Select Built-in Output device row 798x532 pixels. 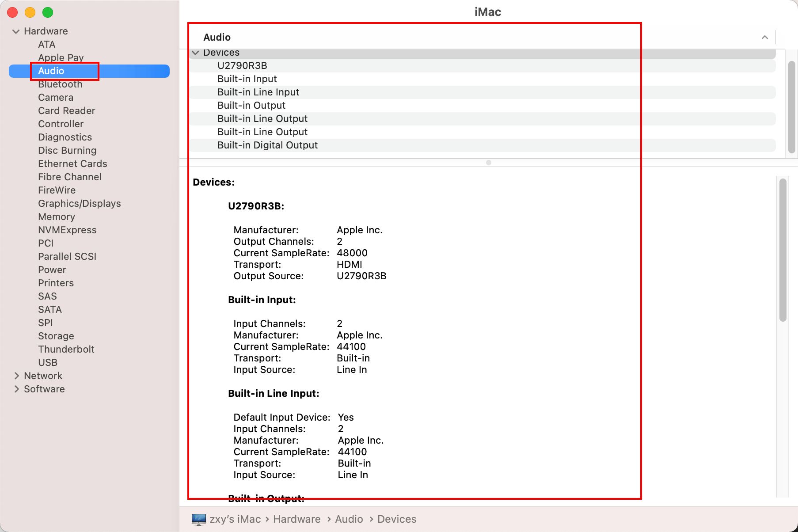click(483, 106)
